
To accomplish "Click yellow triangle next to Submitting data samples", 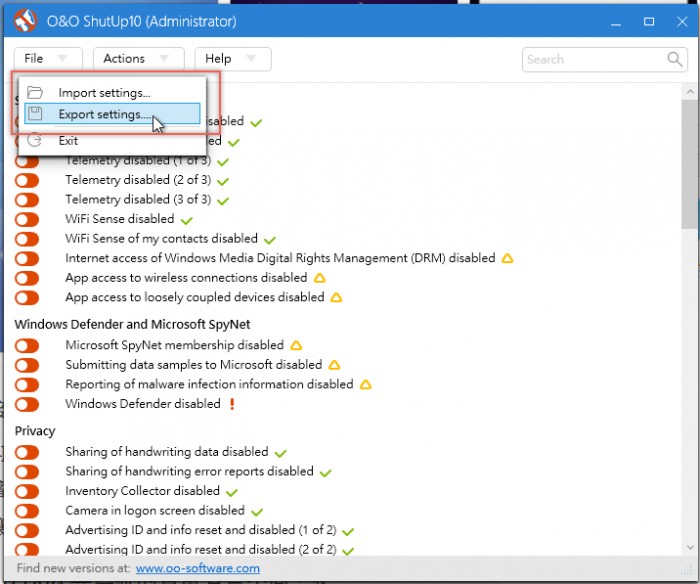I will [334, 365].
